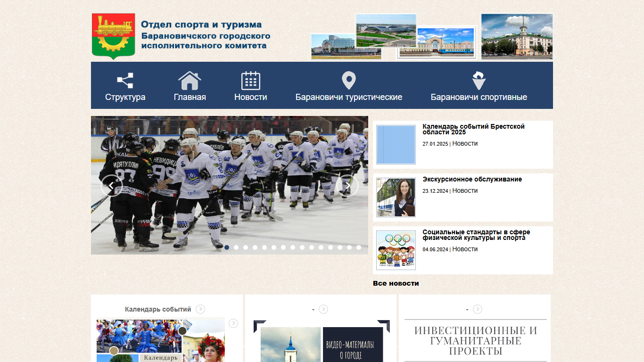
Task: Select the tenth carousel dot
Action: coord(312,247)
